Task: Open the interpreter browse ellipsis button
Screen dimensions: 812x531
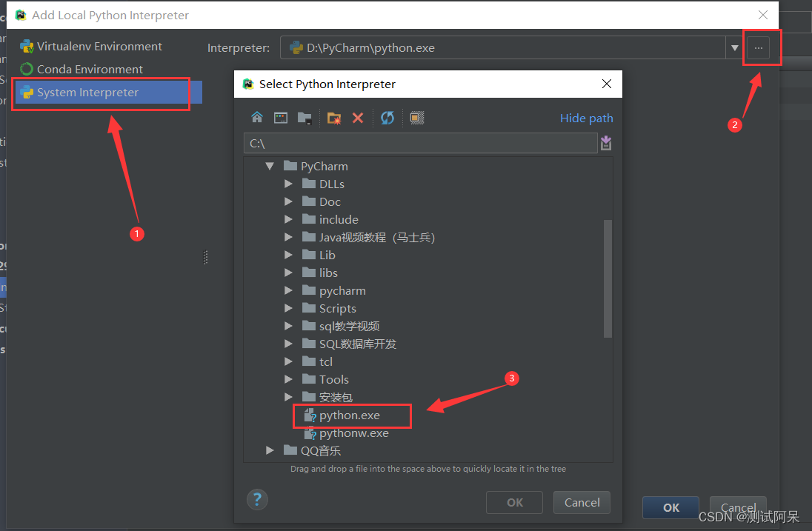Action: pyautogui.click(x=758, y=47)
